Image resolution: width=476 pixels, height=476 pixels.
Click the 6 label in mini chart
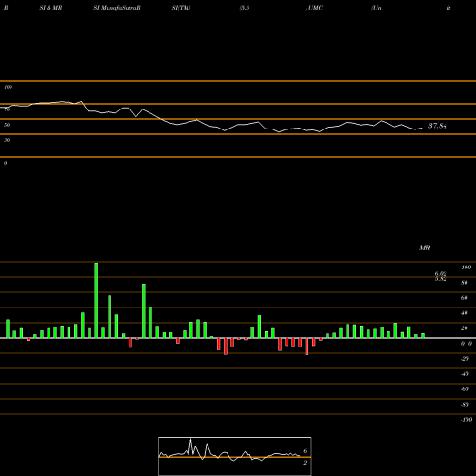click(x=305, y=451)
